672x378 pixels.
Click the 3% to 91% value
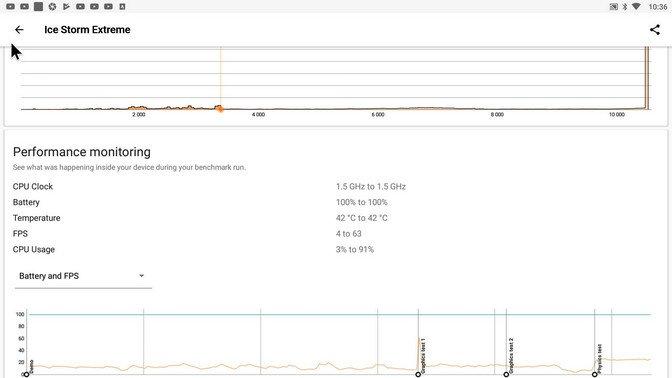click(354, 249)
